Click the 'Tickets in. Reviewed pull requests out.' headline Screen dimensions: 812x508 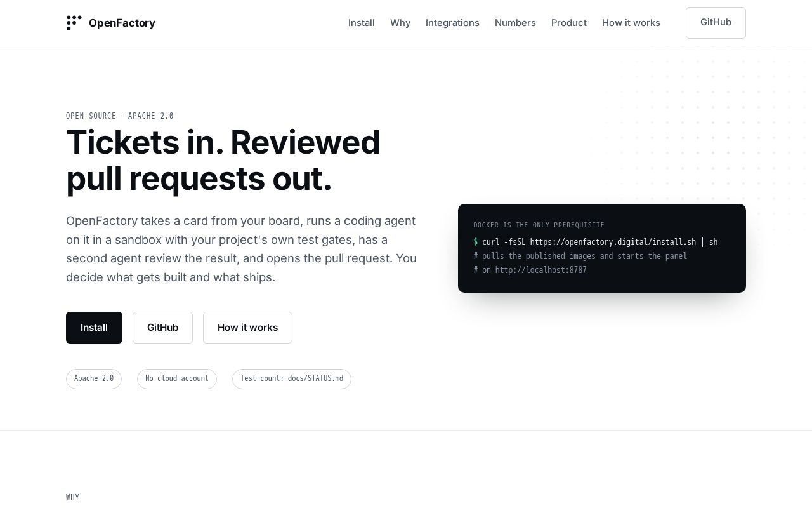coord(223,160)
